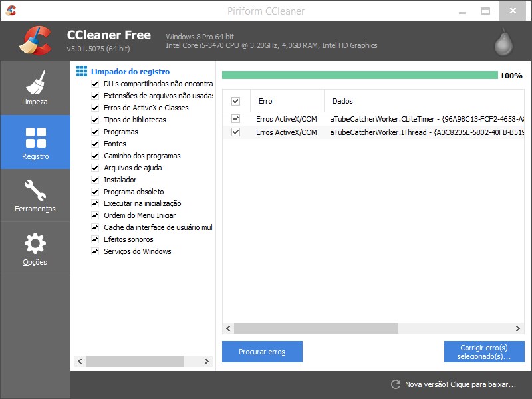Click Windows 8 Pro 64-bit system info

tap(200, 37)
